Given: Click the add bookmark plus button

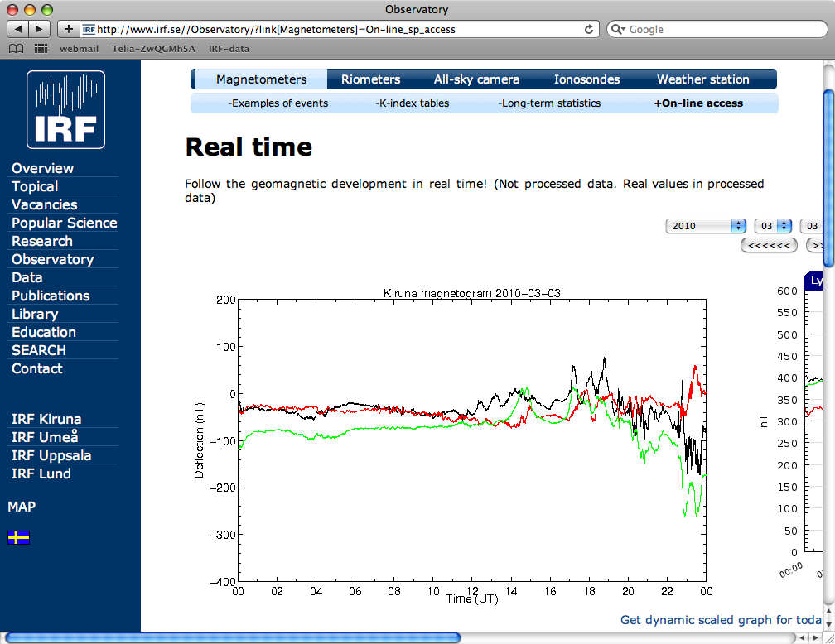Looking at the screenshot, I should coord(69,29).
